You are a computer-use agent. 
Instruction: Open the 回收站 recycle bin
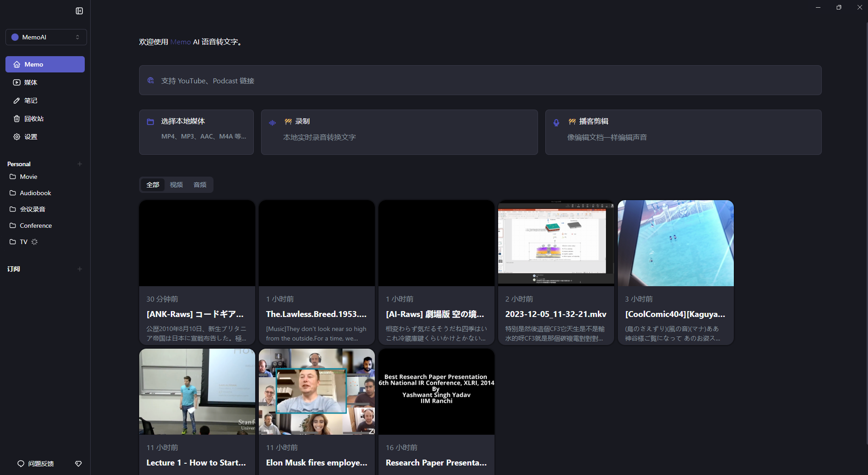tap(34, 118)
